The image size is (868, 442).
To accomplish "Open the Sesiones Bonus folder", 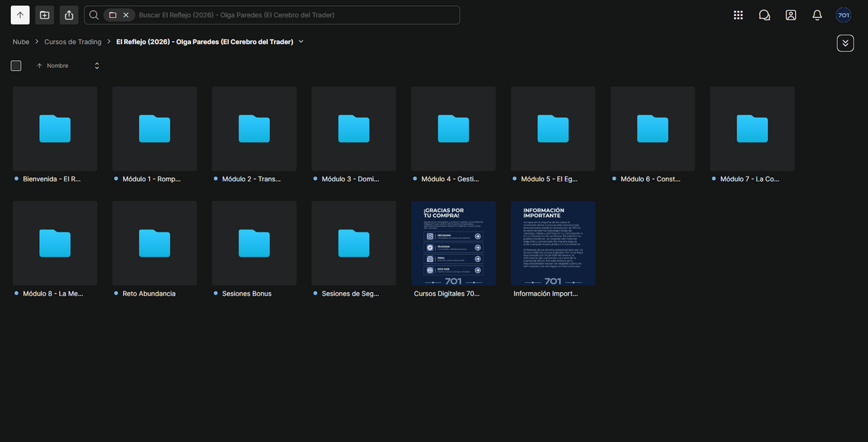I will pyautogui.click(x=254, y=243).
